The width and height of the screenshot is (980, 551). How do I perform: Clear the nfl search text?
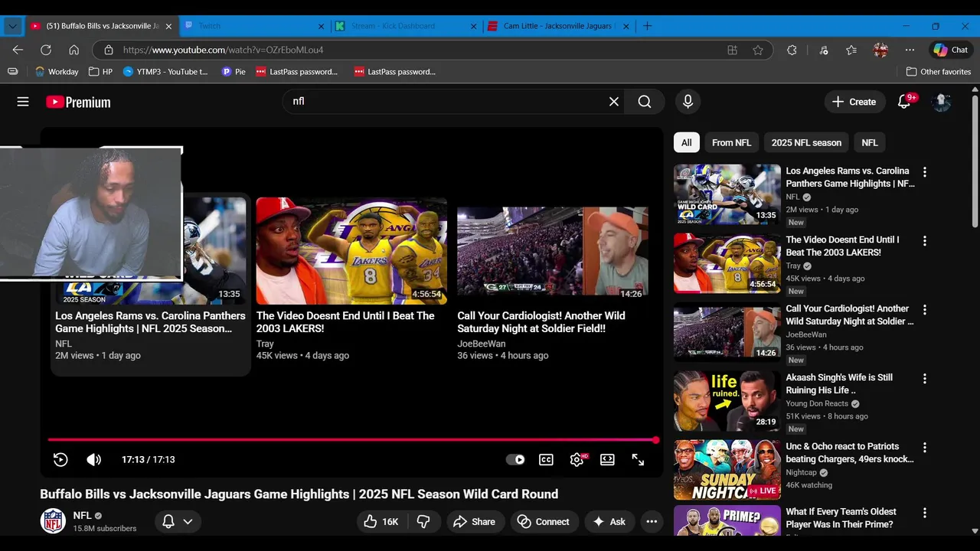click(613, 102)
